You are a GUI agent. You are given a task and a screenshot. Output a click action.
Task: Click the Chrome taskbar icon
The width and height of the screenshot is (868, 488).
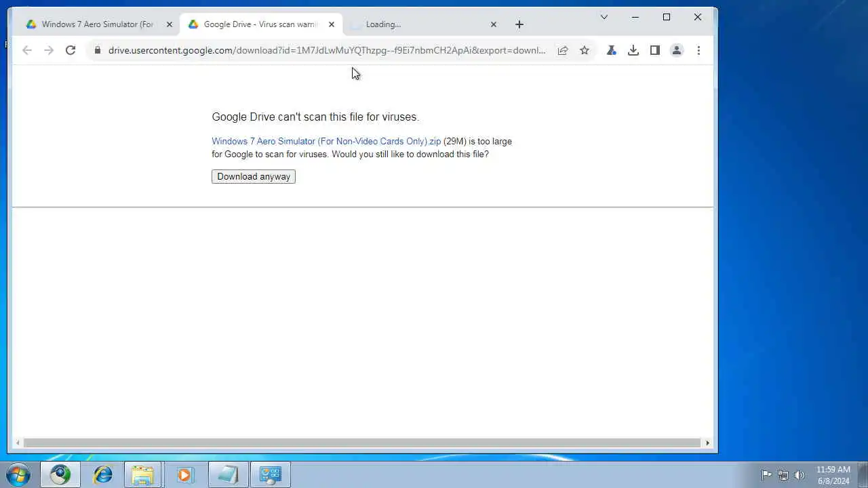(x=60, y=474)
